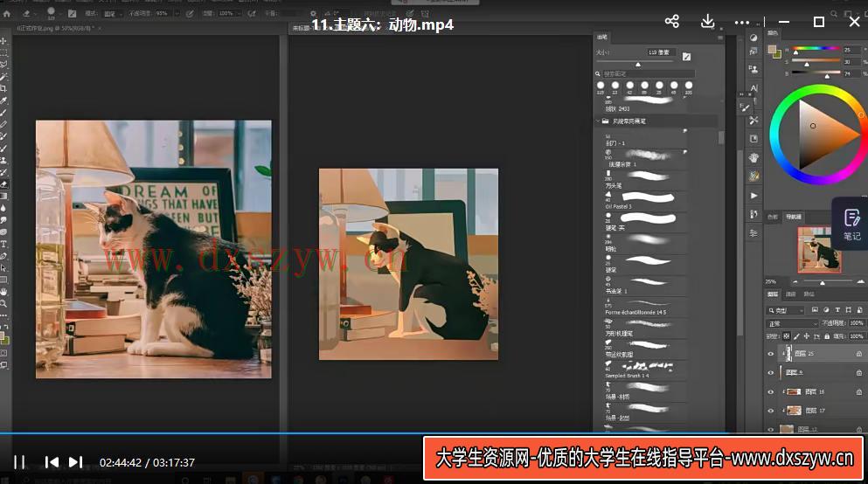Jump to the previous video
The width and height of the screenshot is (868, 484).
coord(52,462)
